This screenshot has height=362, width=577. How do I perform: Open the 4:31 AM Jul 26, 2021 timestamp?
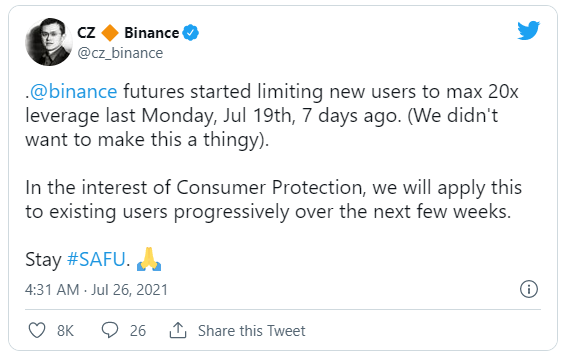pos(96,290)
